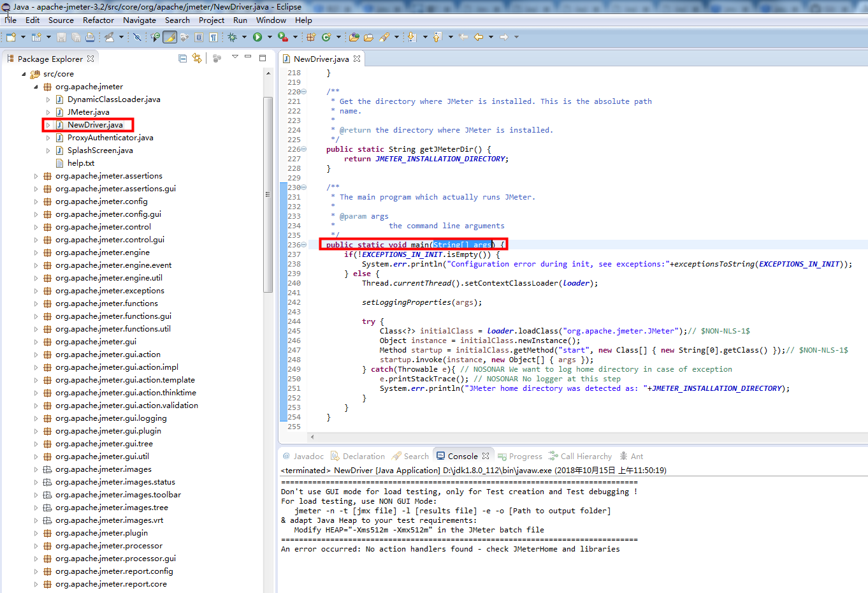868x593 pixels.
Task: Switch to the Call Hierarchy tab
Action: 580,456
